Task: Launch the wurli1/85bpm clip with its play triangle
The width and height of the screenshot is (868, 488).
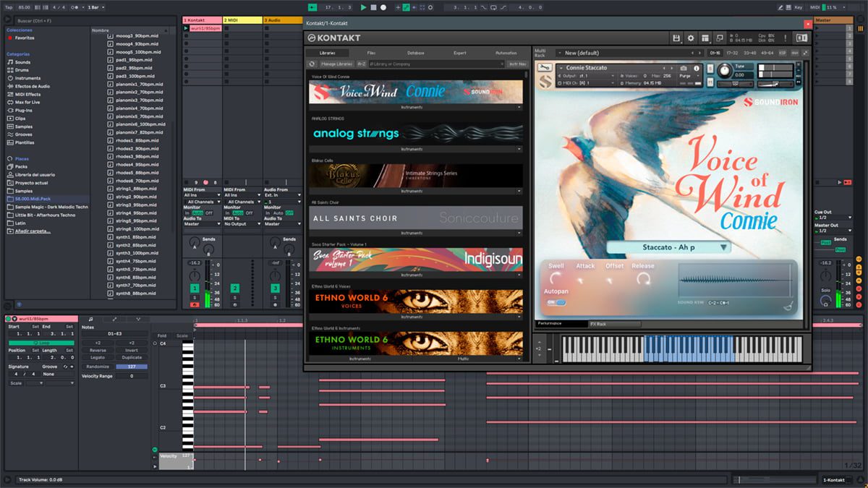Action: [186, 28]
